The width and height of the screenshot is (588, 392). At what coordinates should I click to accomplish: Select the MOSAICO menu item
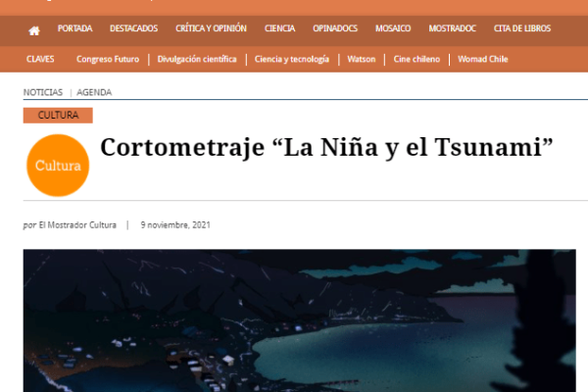pos(393,28)
